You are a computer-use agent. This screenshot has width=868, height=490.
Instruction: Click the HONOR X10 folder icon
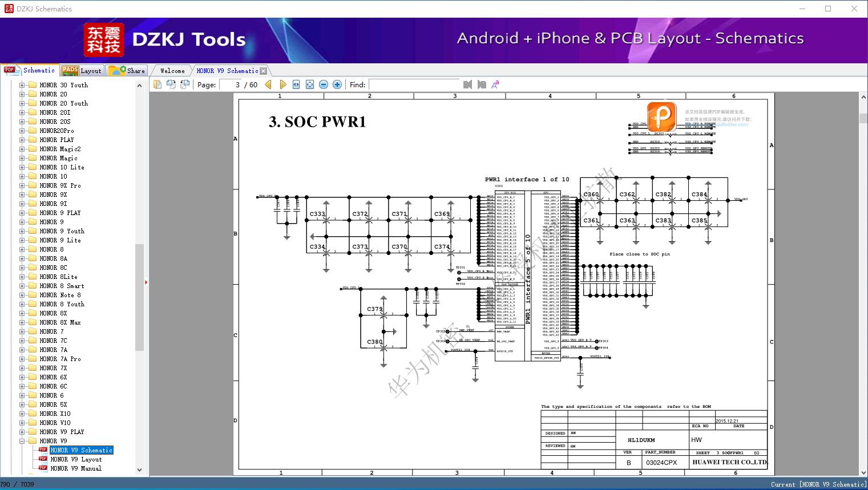[x=33, y=414]
